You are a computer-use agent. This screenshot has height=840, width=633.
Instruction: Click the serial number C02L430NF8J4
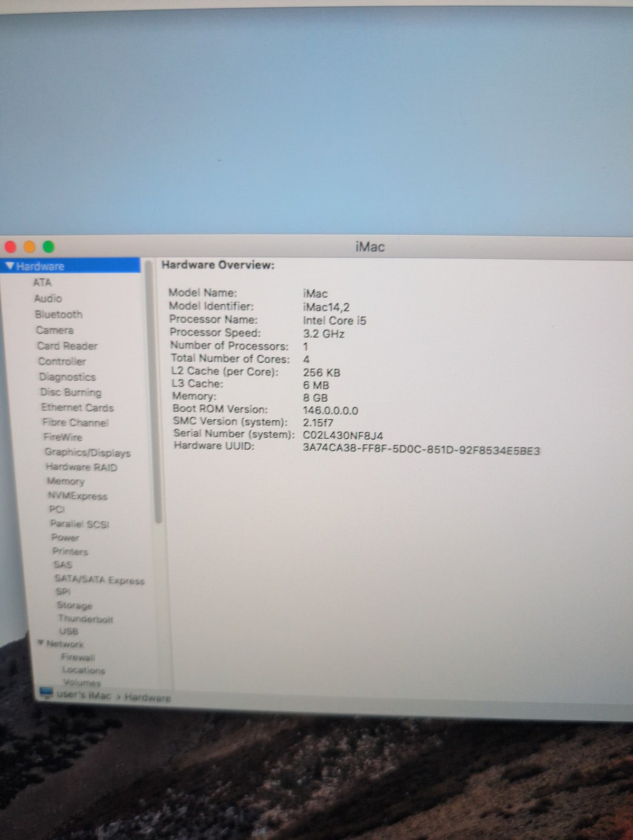click(x=343, y=436)
